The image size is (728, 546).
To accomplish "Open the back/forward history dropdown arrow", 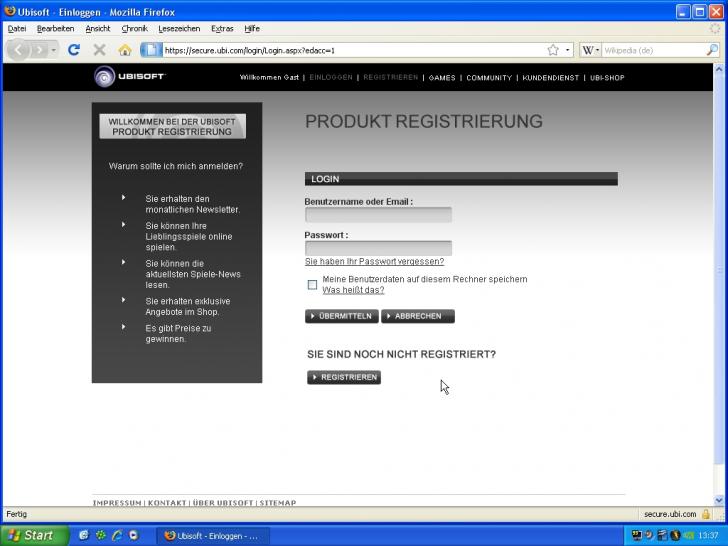I will click(x=54, y=50).
